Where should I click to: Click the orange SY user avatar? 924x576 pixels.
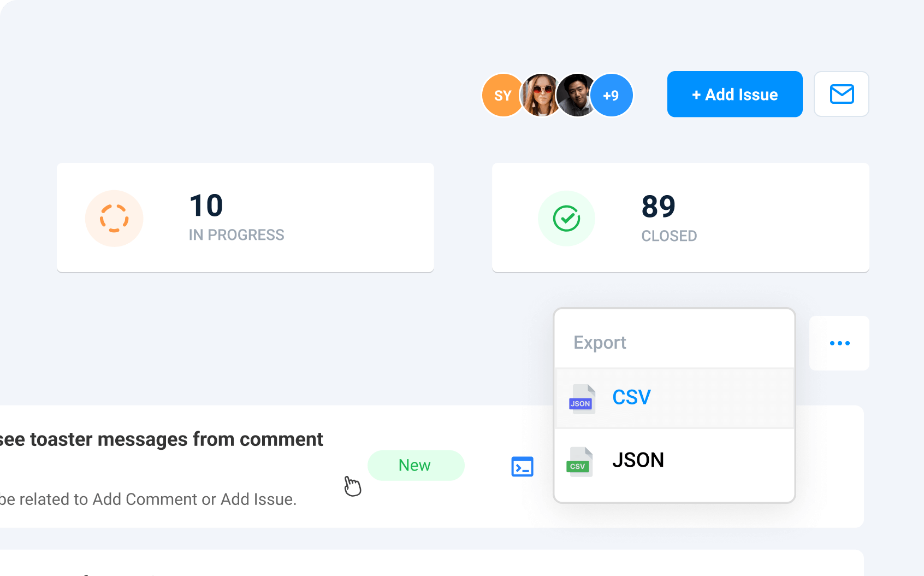click(x=501, y=95)
